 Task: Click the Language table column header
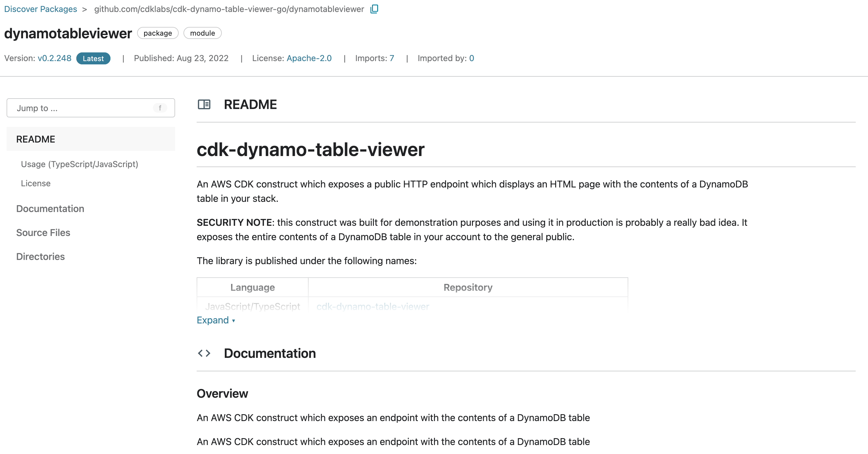click(x=253, y=287)
